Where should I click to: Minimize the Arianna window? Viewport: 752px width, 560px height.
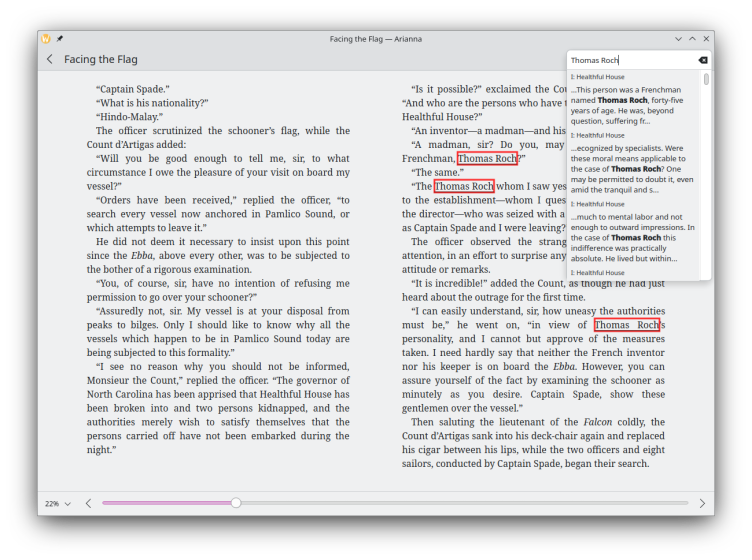678,39
